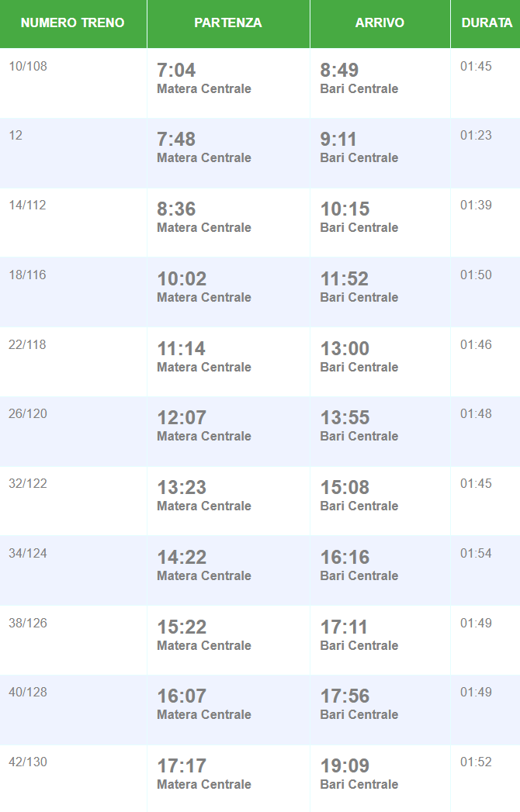This screenshot has width=520, height=812.
Task: Click the 8:36 departure time
Action: pyautogui.click(x=176, y=209)
